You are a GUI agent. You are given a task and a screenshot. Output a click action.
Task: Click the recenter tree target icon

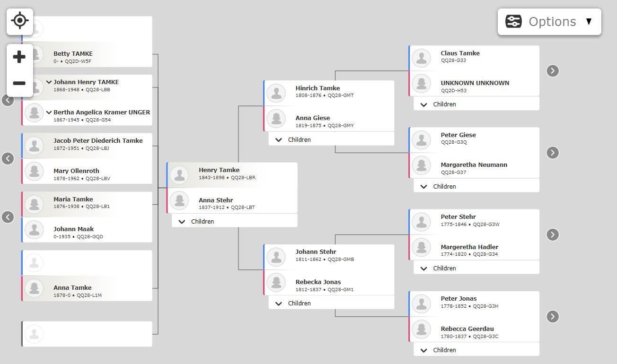coord(19,21)
